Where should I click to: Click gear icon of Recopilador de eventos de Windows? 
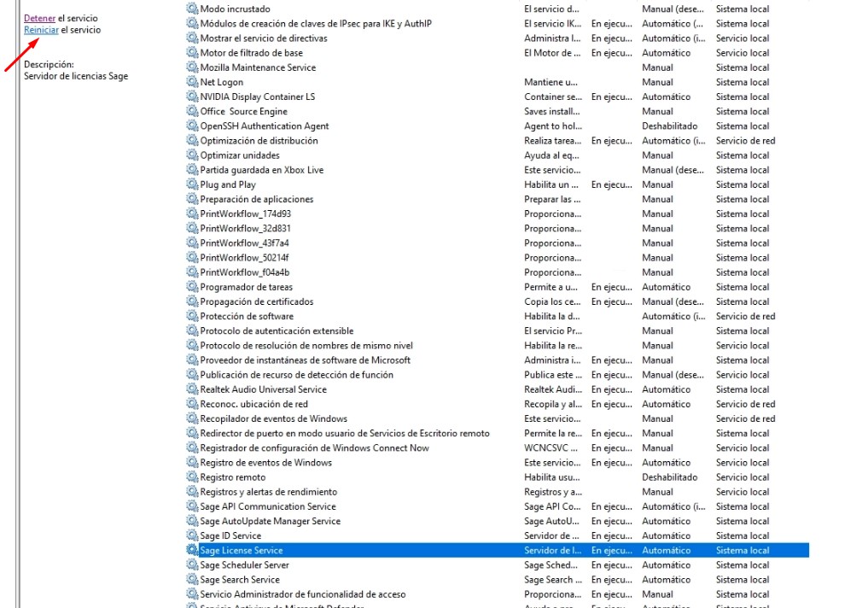(x=191, y=418)
